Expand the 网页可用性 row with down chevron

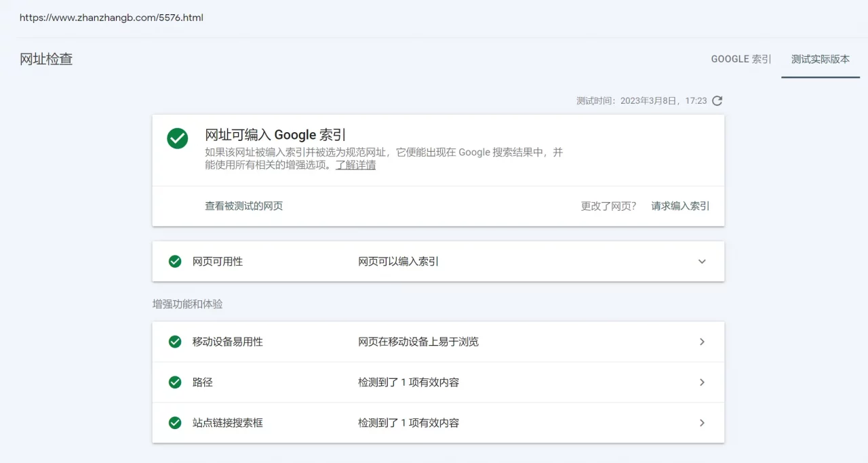point(702,262)
